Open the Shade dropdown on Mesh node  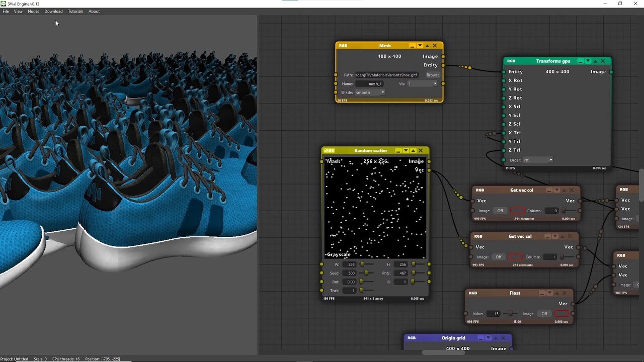tap(369, 93)
